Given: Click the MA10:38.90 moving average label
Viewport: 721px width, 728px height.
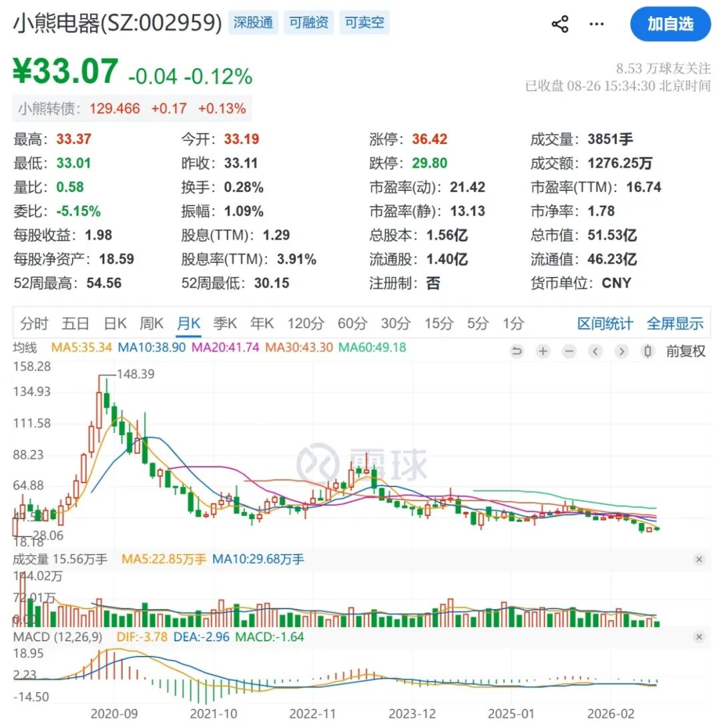Looking at the screenshot, I should tap(152, 347).
